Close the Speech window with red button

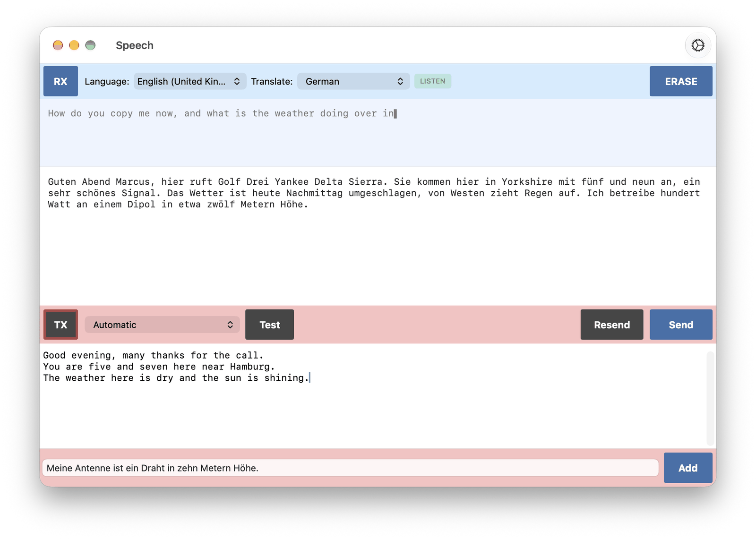pos(58,45)
